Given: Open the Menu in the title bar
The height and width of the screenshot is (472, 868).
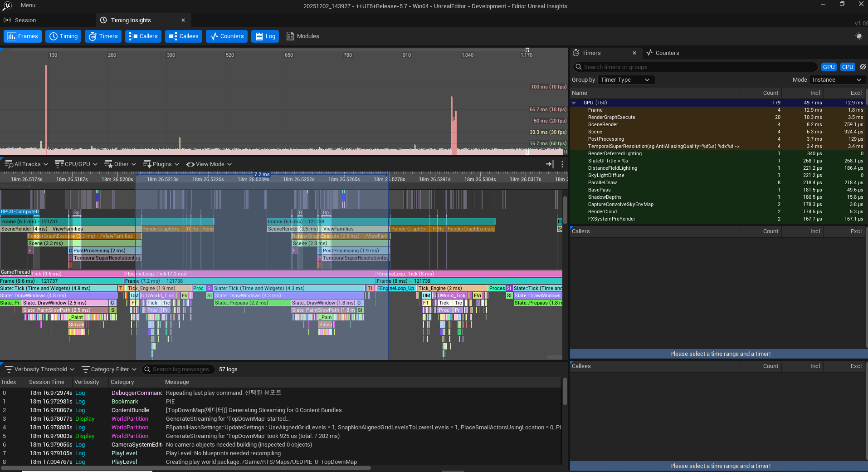Looking at the screenshot, I should pos(28,5).
